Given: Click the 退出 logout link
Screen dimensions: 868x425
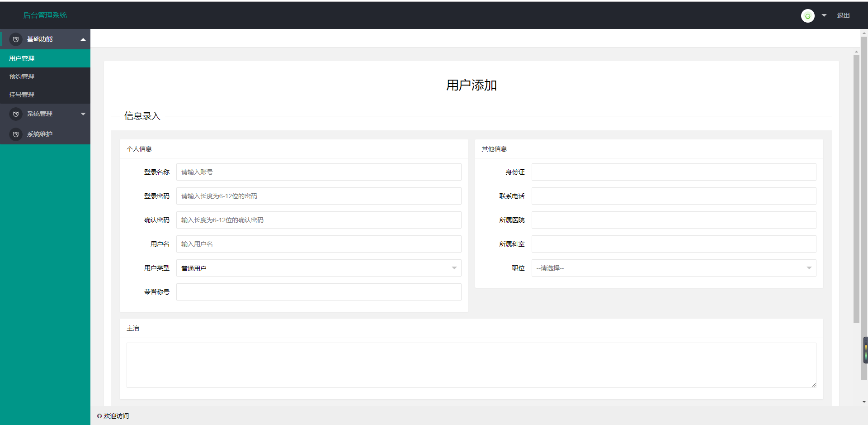Looking at the screenshot, I should (843, 15).
